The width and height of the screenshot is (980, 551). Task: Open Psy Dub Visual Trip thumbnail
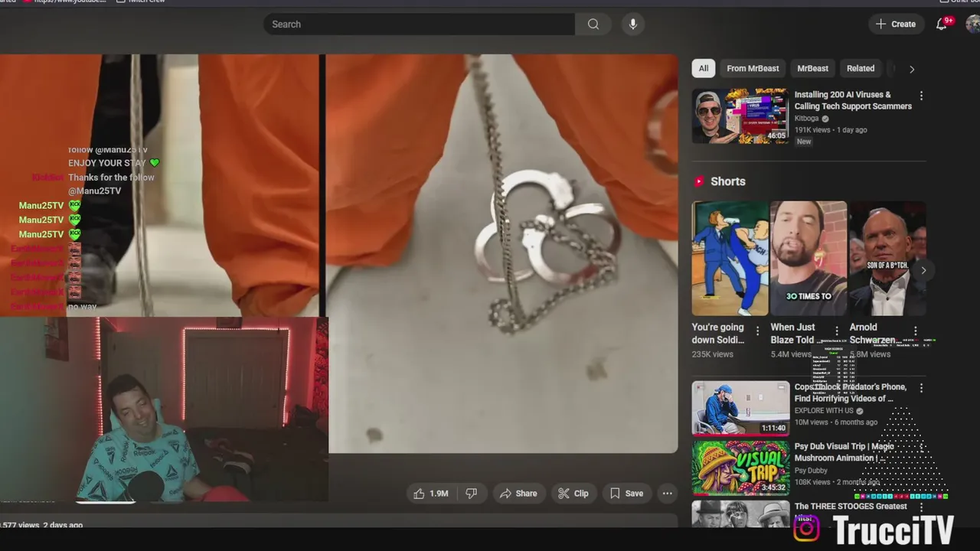[x=740, y=468]
